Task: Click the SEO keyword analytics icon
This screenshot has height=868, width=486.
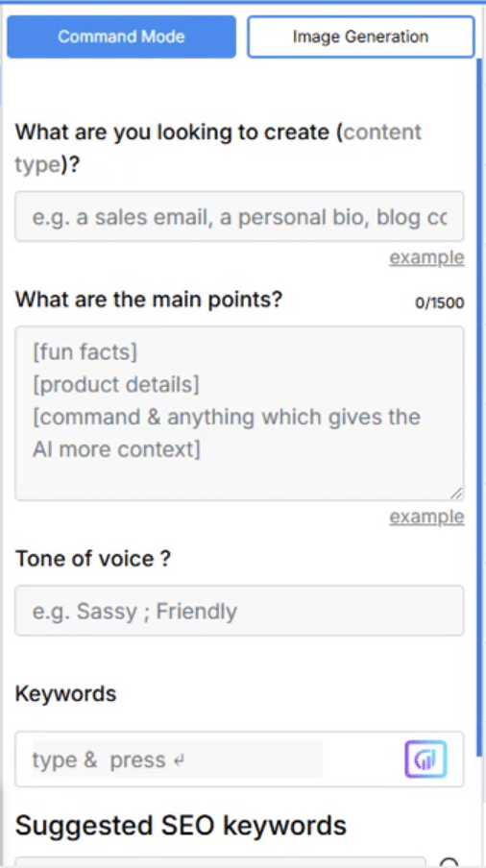Action: 425,759
